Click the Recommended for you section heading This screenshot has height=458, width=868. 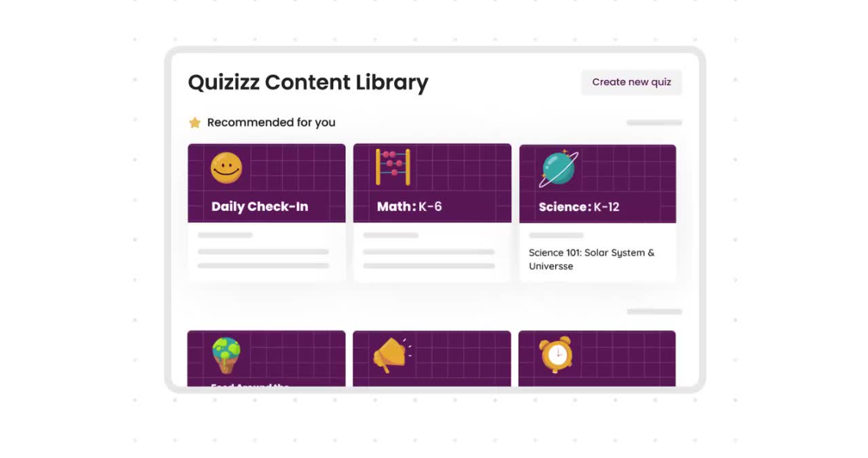[271, 123]
